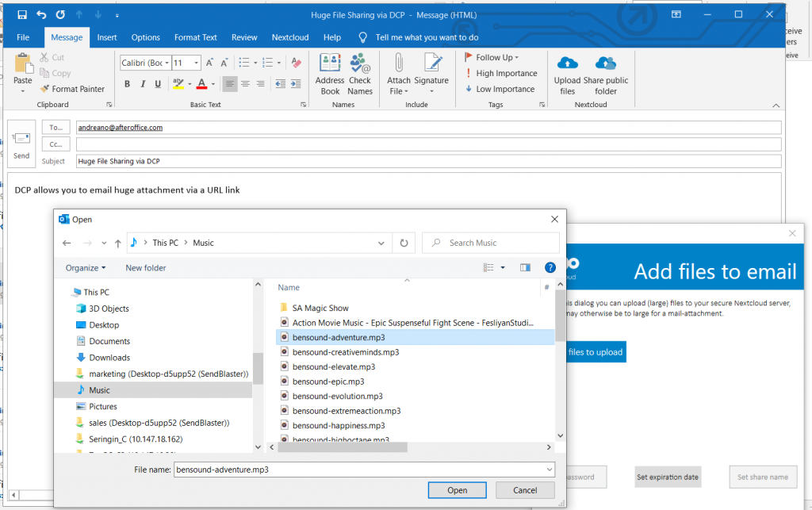Expand the bullet list options arrow
Image resolution: width=812 pixels, height=510 pixels.
tap(255, 63)
